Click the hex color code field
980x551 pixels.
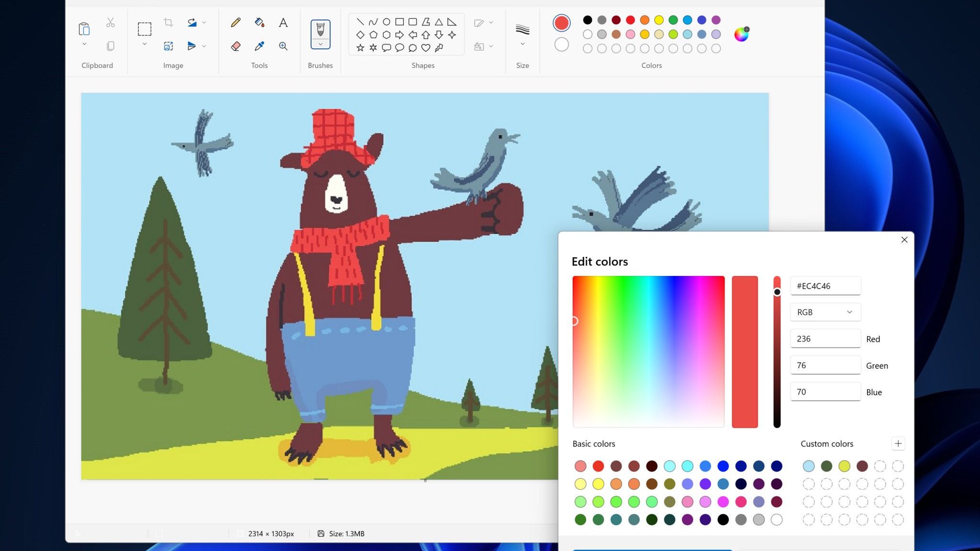(x=825, y=286)
